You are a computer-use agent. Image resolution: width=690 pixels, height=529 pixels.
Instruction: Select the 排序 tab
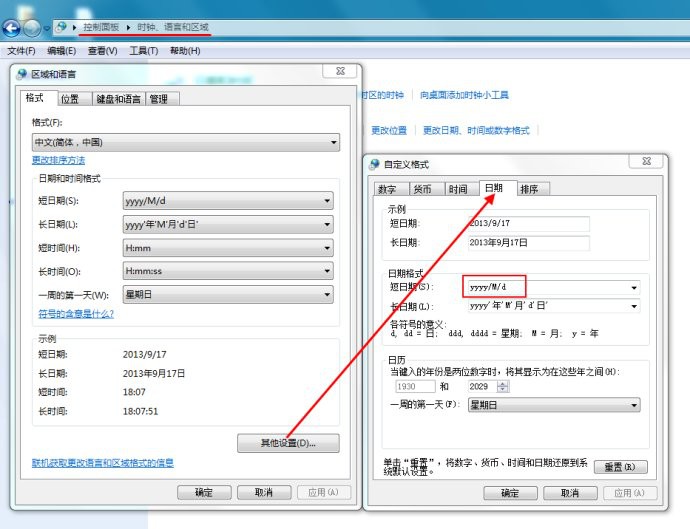coord(529,189)
